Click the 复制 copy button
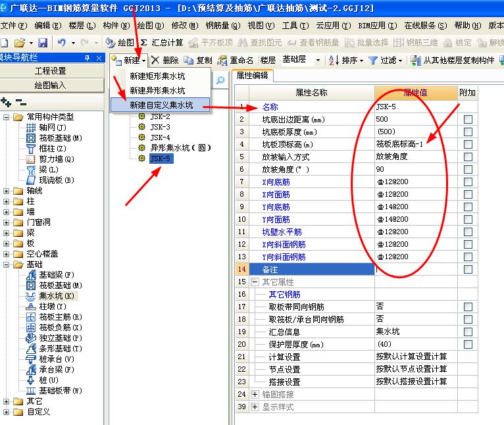This screenshot has height=425, width=504. 198,60
